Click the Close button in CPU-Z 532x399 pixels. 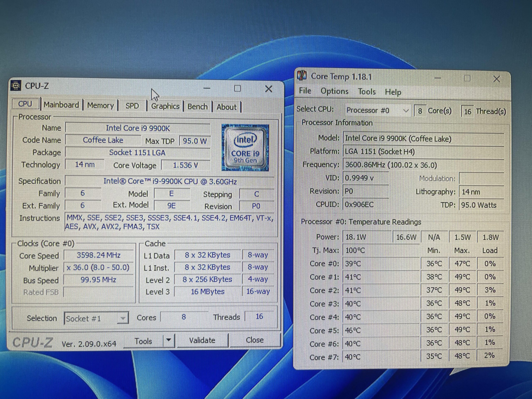click(255, 340)
